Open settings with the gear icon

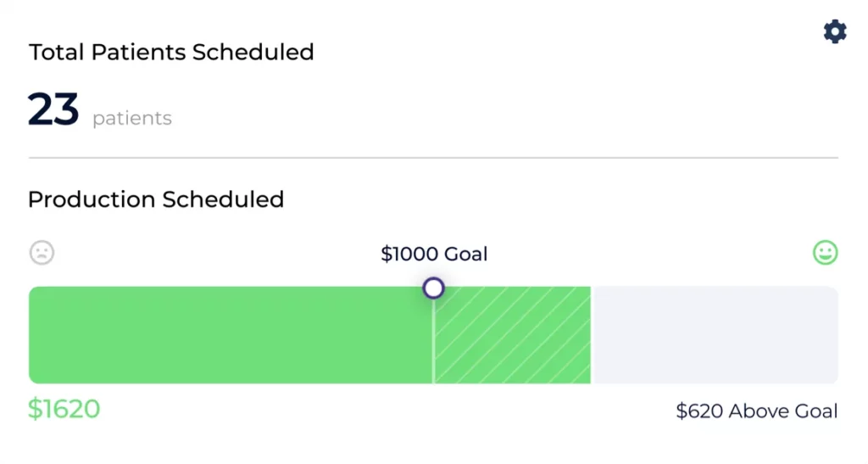(x=835, y=32)
